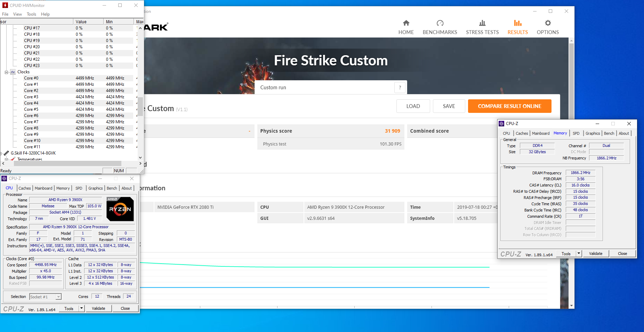The image size is (644, 332).
Task: Switch to Graphics tab in right CPU-Z
Action: click(x=593, y=133)
